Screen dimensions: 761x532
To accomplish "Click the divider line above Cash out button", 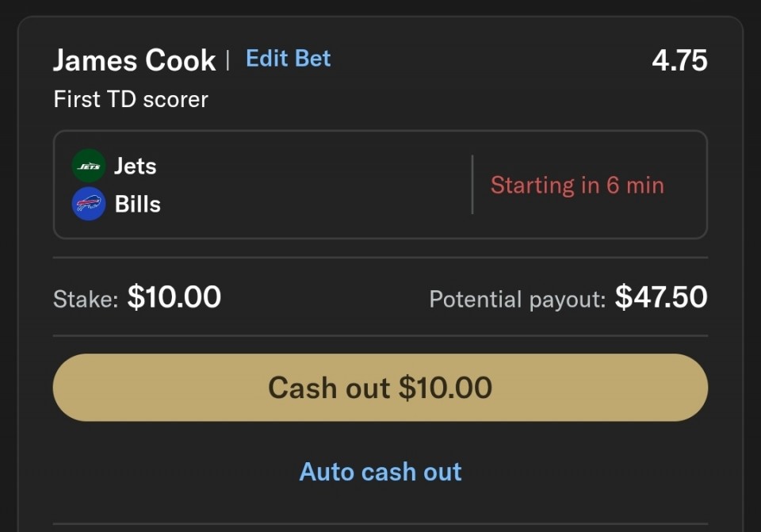I will (380, 335).
